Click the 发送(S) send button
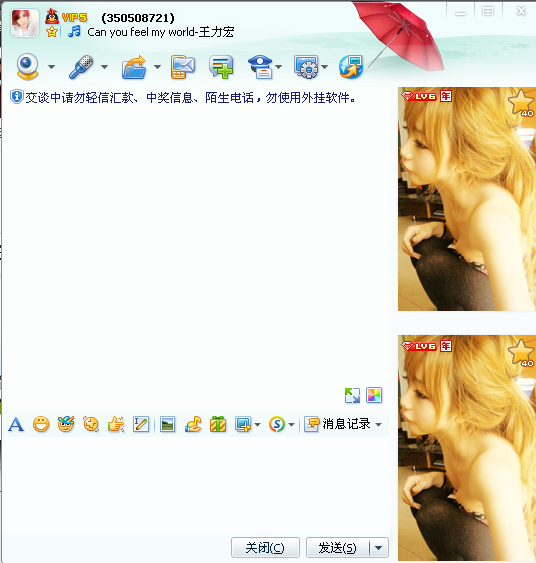Screen dimensions: 536x563 (337, 548)
